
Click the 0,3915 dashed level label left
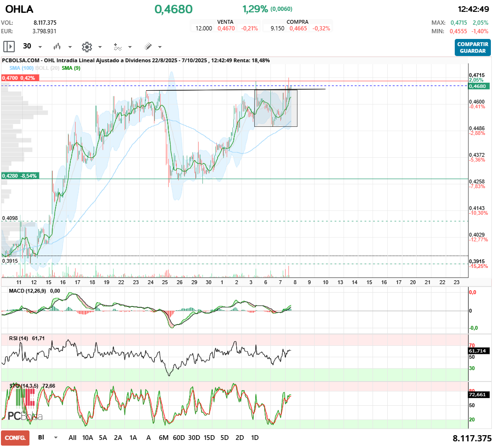[10, 261]
